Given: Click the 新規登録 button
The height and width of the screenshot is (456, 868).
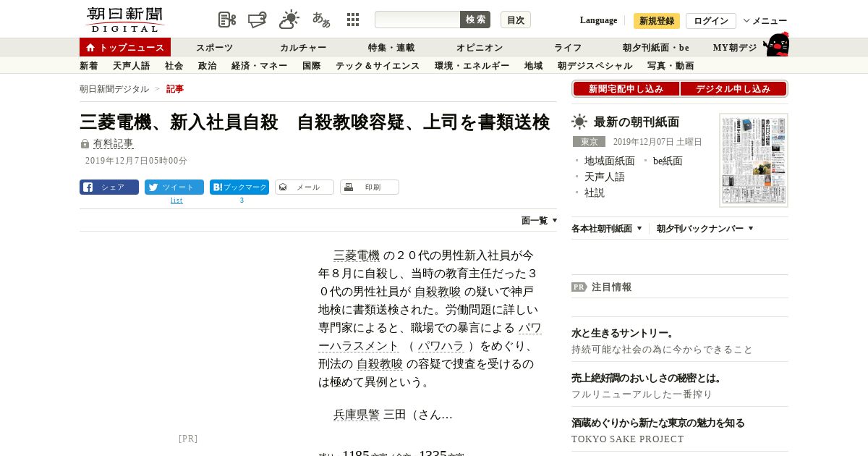Looking at the screenshot, I should click(x=657, y=21).
